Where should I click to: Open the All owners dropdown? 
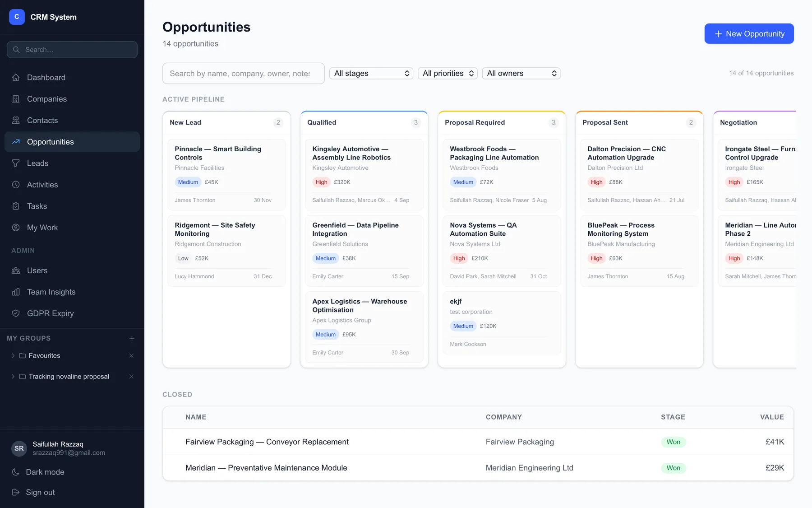coord(521,73)
